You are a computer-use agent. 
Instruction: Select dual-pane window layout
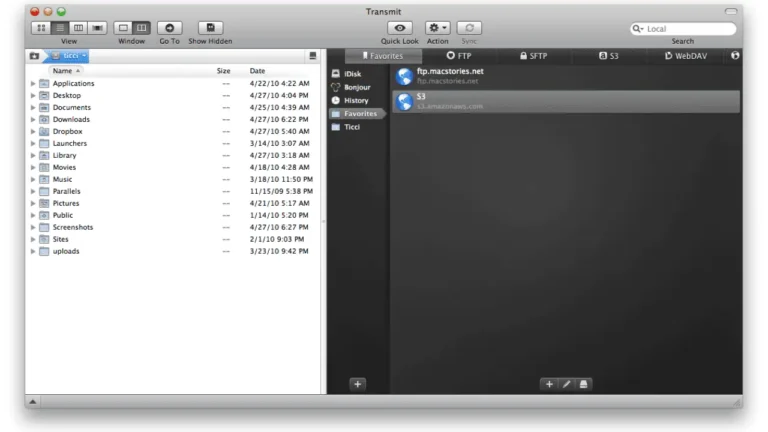click(x=142, y=28)
